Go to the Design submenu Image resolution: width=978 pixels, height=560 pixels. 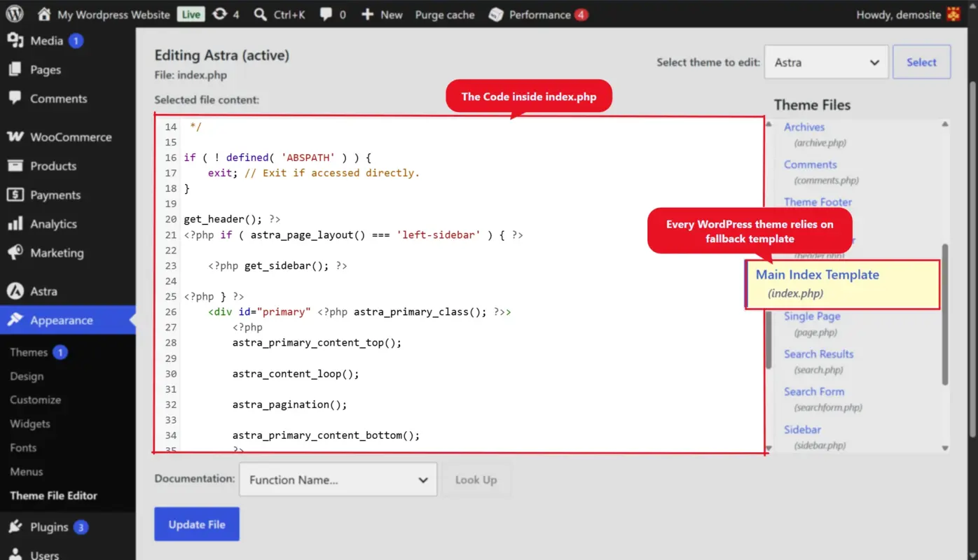pos(27,376)
